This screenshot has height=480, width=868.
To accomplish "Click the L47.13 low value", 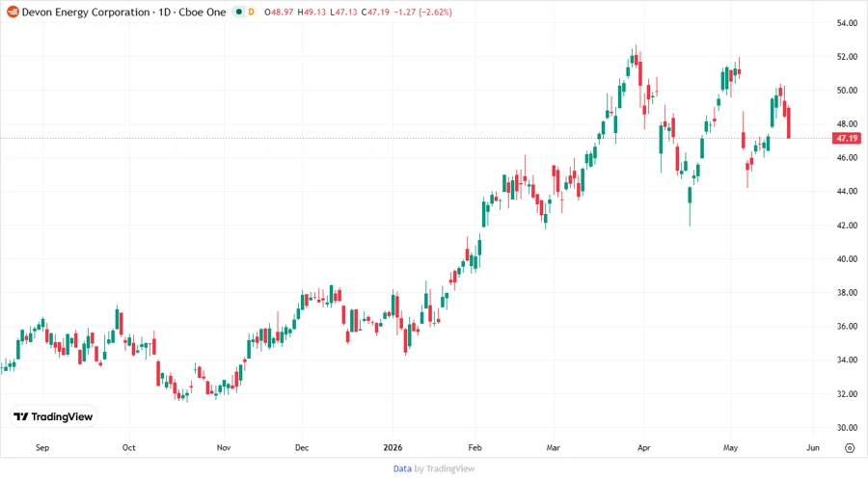I will (x=343, y=12).
